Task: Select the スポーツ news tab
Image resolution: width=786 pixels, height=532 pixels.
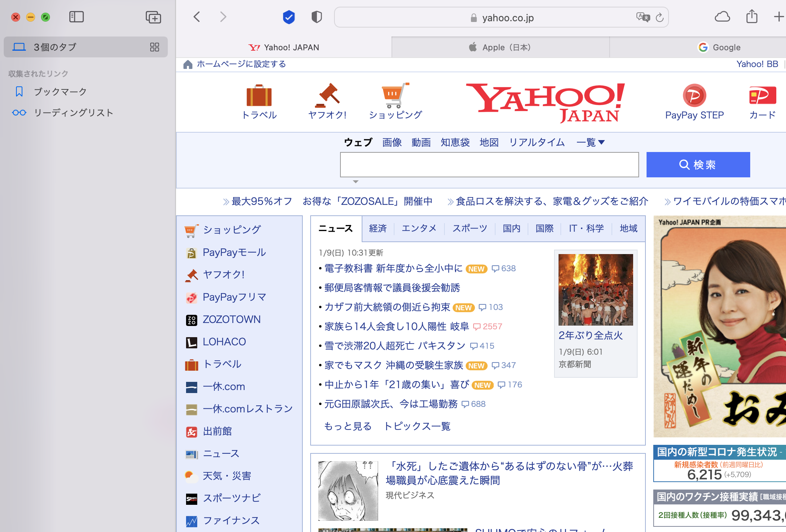Action: point(469,228)
